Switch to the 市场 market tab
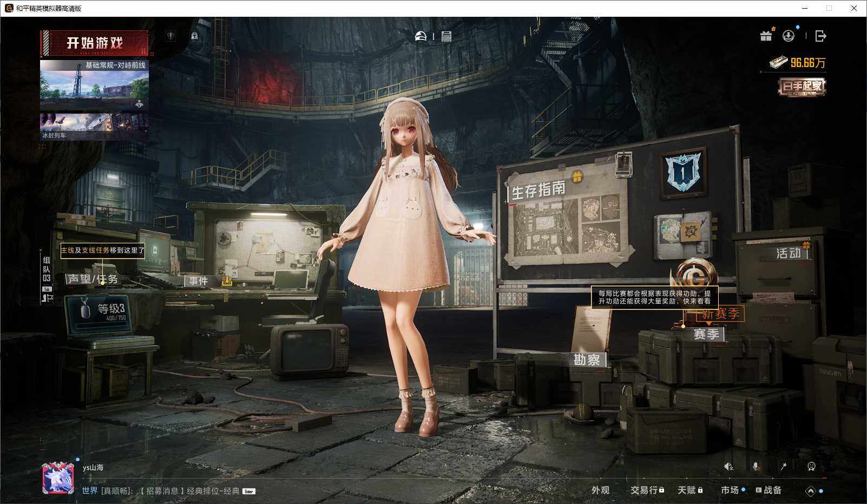 pos(730,490)
